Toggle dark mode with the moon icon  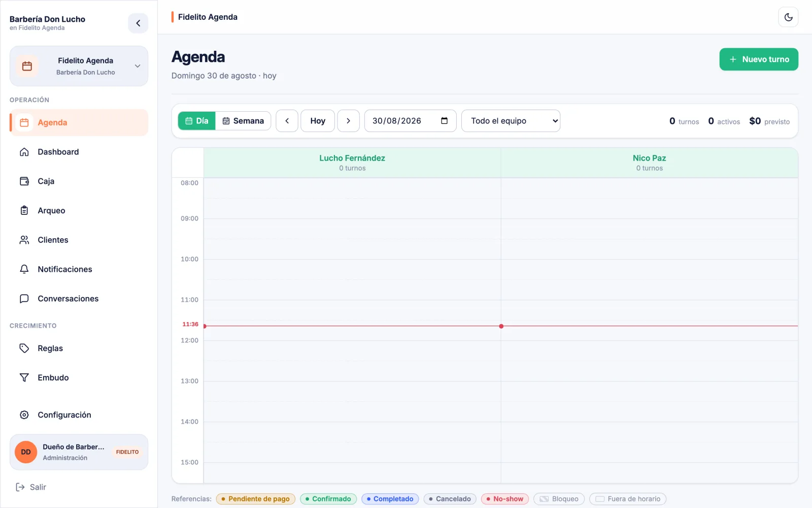point(788,17)
